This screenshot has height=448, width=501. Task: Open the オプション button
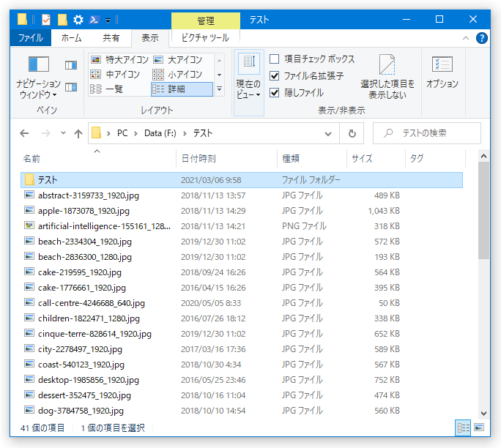tap(442, 72)
